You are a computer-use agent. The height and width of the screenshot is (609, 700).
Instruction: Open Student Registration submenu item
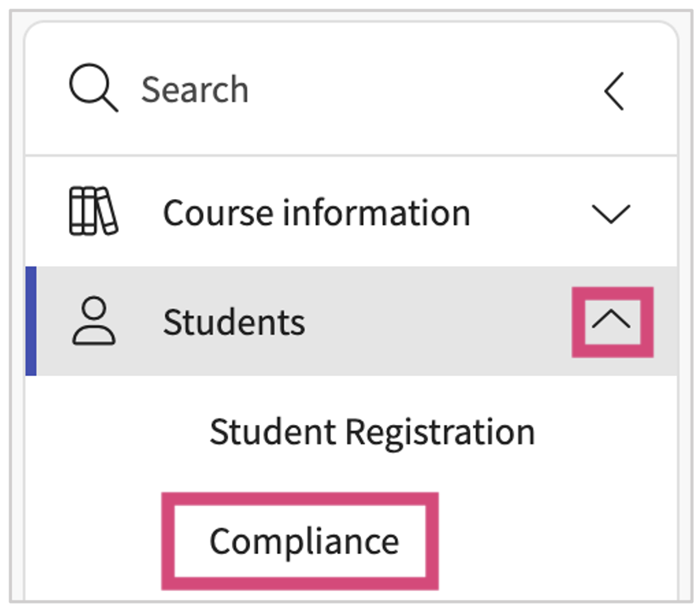[371, 432]
